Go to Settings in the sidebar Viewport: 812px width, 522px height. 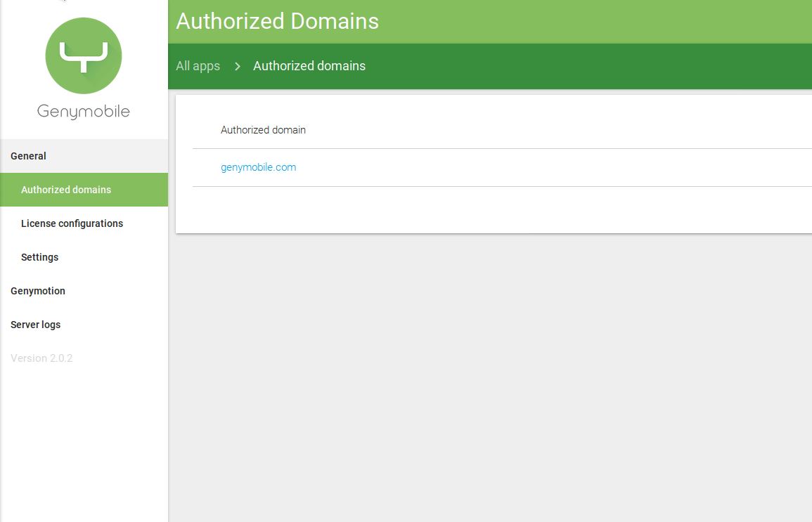pos(40,257)
